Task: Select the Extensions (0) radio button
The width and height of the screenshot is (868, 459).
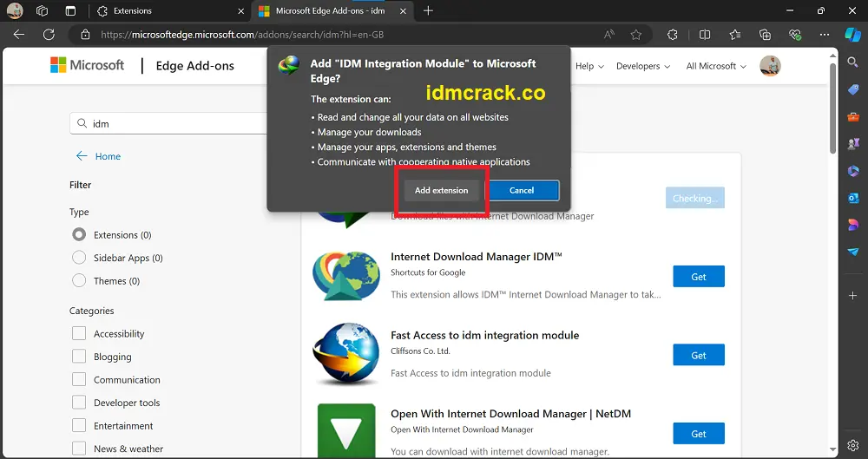Action: pyautogui.click(x=79, y=235)
